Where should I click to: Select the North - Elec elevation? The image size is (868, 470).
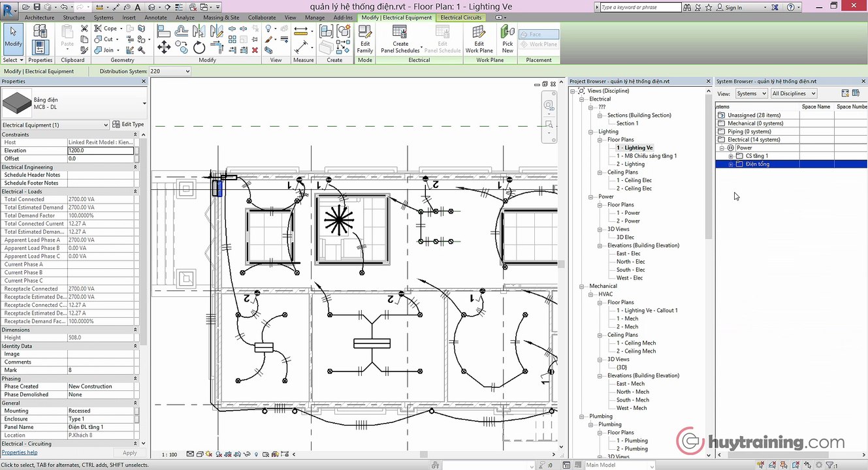click(x=630, y=262)
